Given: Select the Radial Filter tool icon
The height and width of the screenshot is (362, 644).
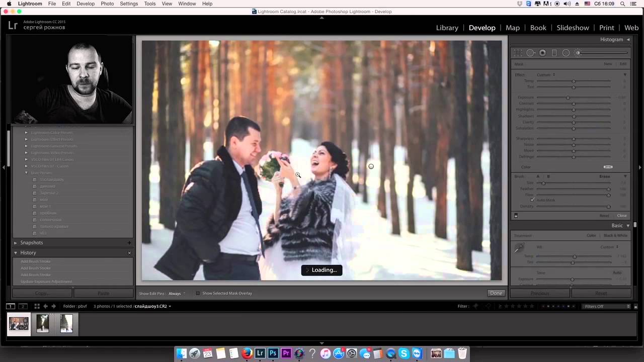Looking at the screenshot, I should click(566, 53).
